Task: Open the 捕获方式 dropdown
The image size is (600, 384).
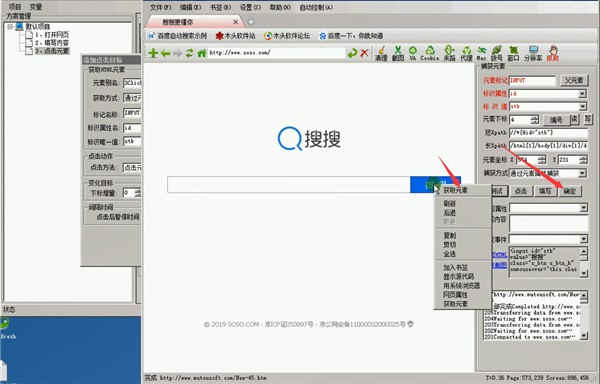Action: [x=582, y=173]
